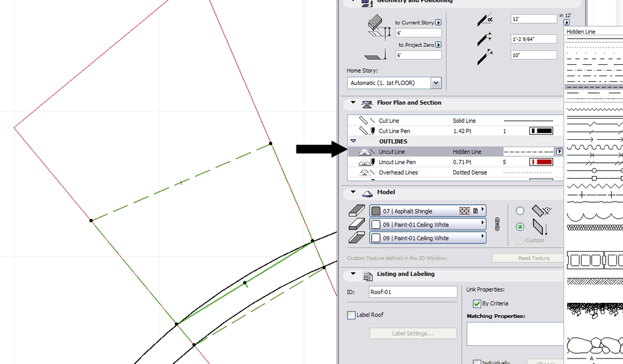Select the stone rubble line type in list
623x364 pixels.
(594, 346)
